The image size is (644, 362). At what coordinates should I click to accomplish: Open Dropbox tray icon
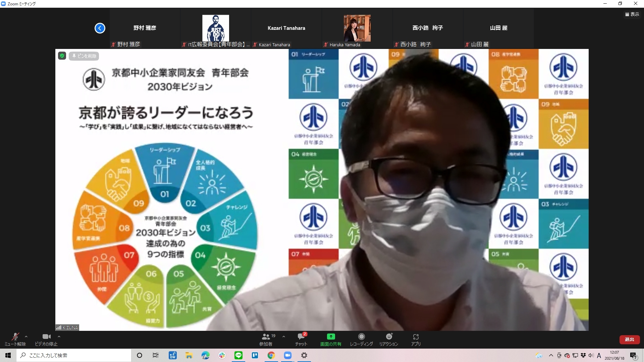click(583, 355)
